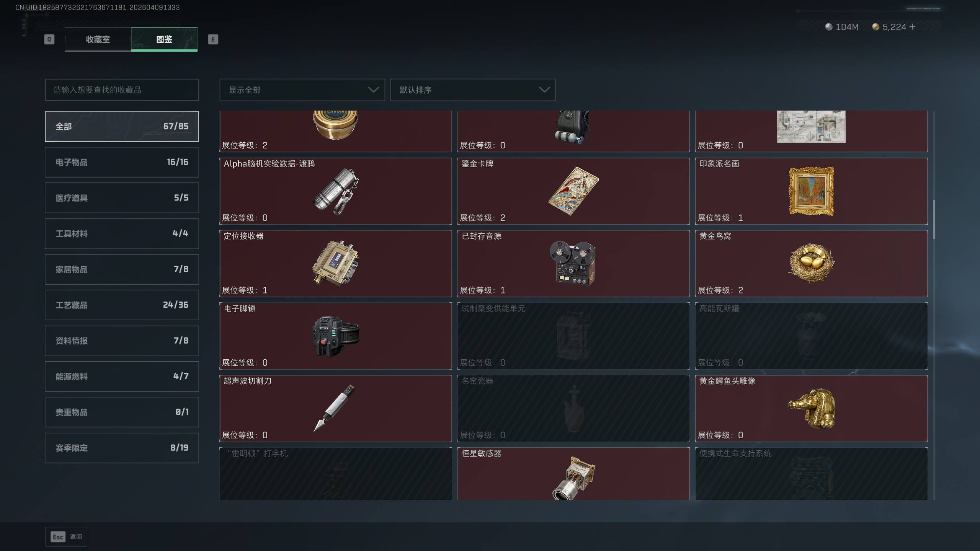Open the 显示全部 filter dropdown
Screen dimensions: 980x551
(302, 90)
